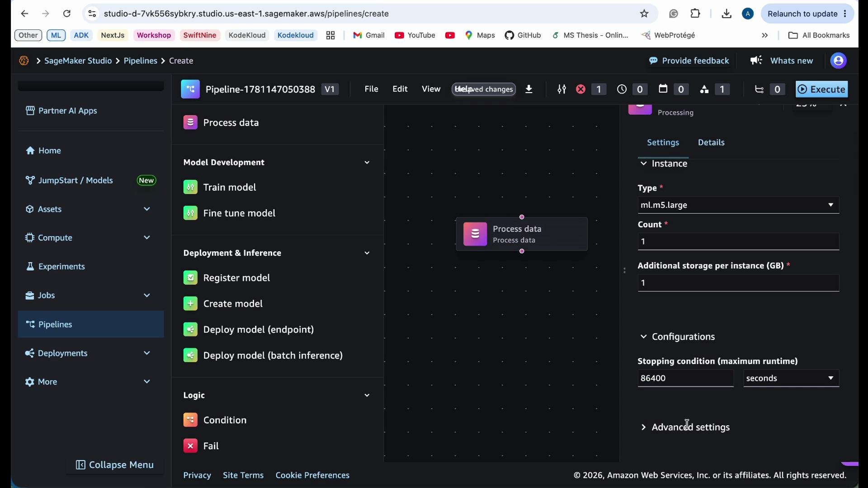Click Collapse Menu button
The height and width of the screenshot is (488, 868).
tap(115, 465)
